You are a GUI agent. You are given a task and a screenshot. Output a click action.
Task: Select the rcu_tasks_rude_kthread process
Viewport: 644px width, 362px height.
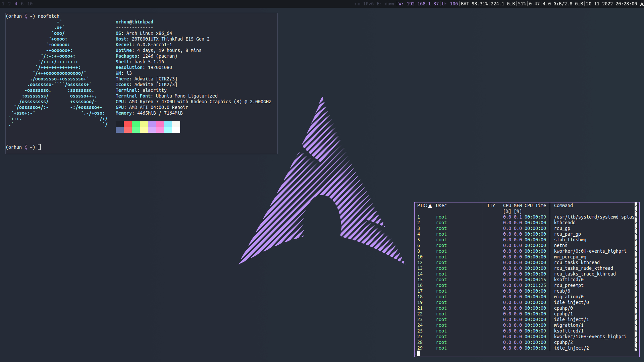(x=525, y=268)
